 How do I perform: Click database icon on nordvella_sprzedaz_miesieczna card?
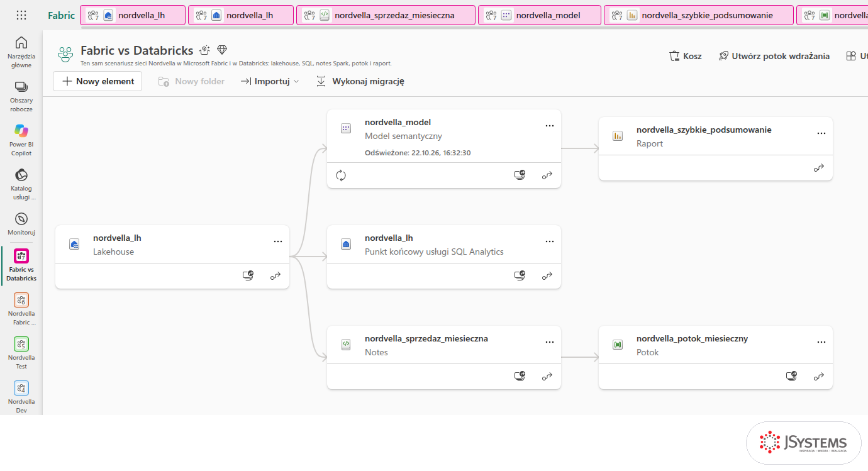[520, 376]
